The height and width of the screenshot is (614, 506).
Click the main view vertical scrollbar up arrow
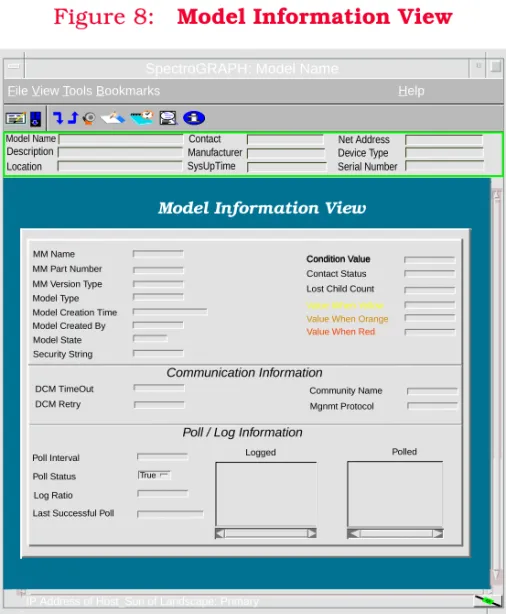[497, 195]
